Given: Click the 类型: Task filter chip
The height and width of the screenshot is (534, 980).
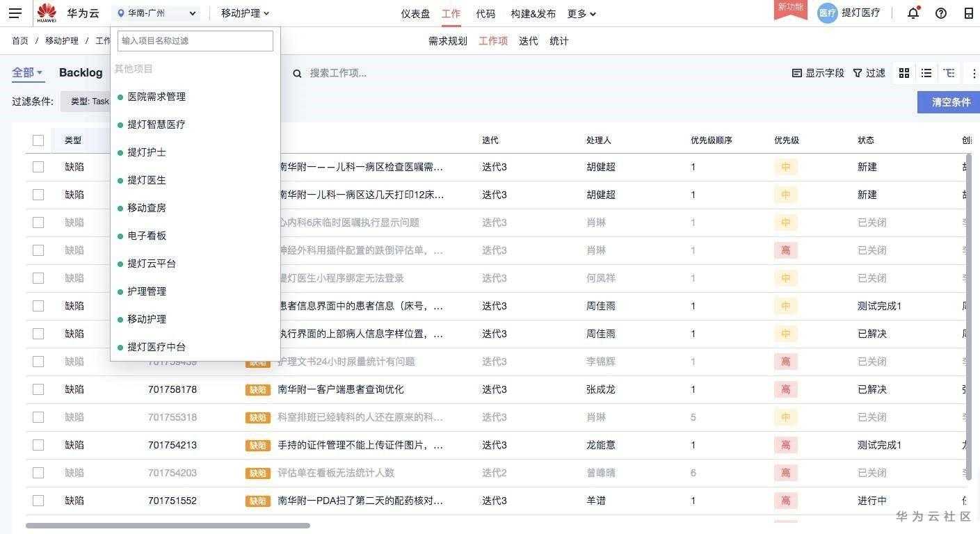Looking at the screenshot, I should (x=90, y=102).
